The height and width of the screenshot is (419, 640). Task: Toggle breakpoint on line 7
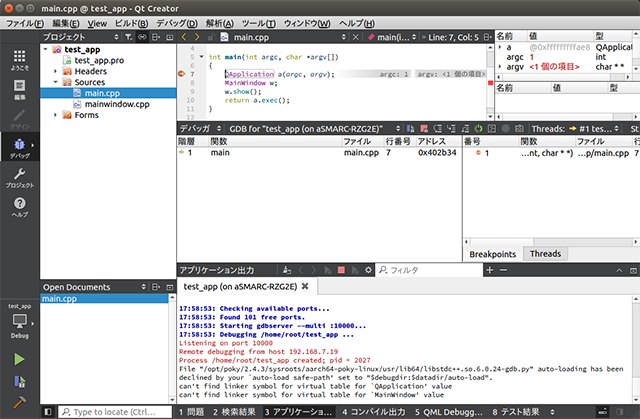point(182,74)
